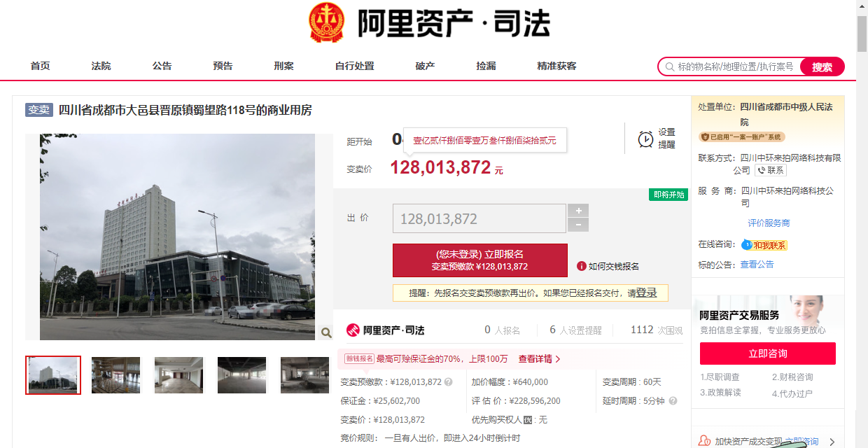The height and width of the screenshot is (448, 868).
Task: Click help icon next to 变卖预缴款 amount
Action: (449, 382)
